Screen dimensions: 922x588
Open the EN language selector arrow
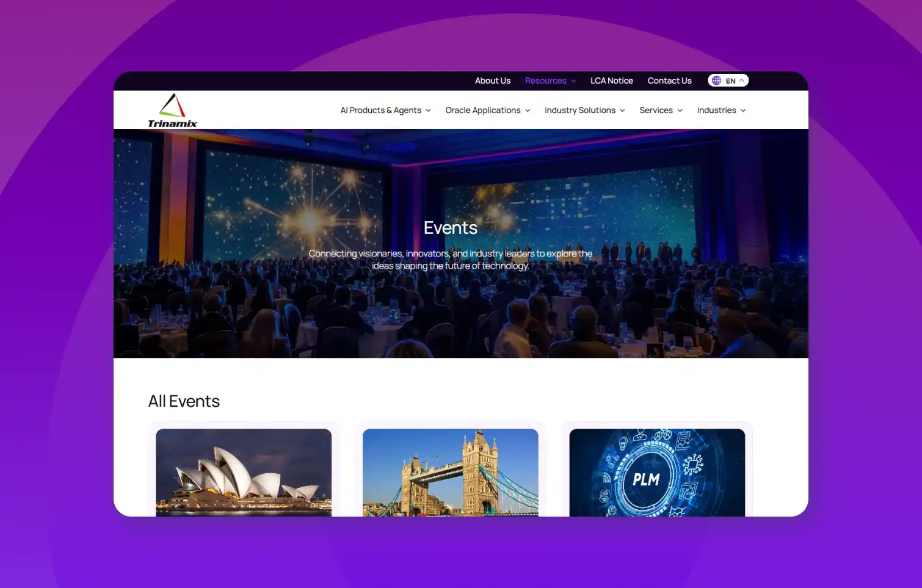(x=742, y=81)
